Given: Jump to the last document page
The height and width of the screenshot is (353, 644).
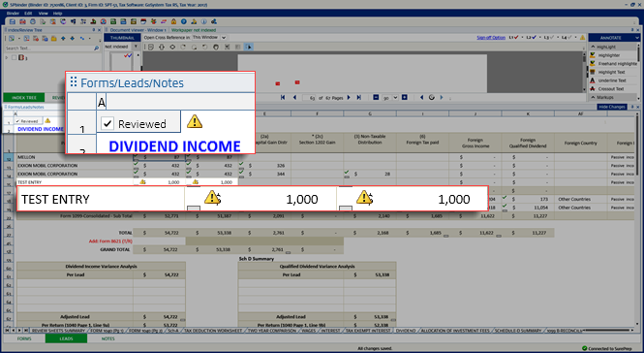Looking at the screenshot, I should pyautogui.click(x=359, y=98).
